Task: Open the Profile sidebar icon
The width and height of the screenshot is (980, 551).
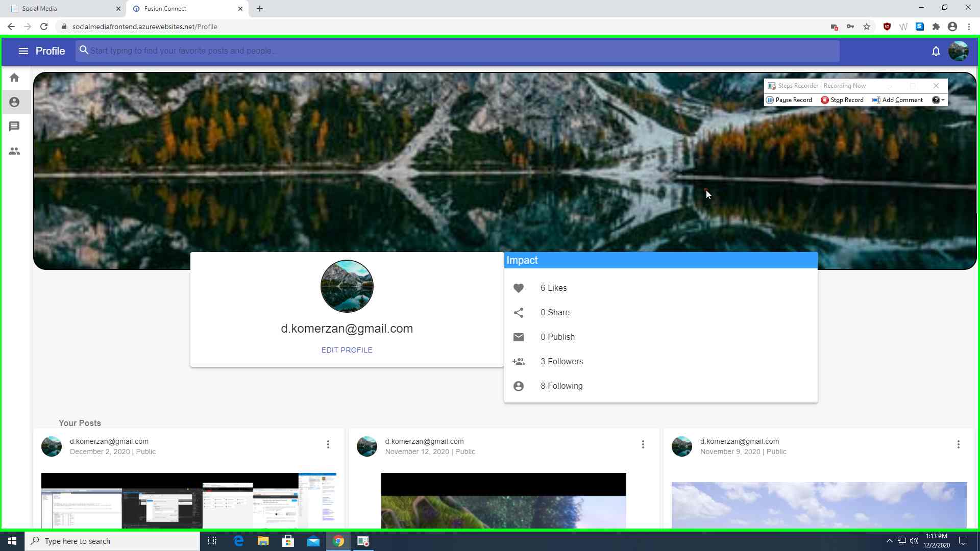Action: click(x=14, y=102)
